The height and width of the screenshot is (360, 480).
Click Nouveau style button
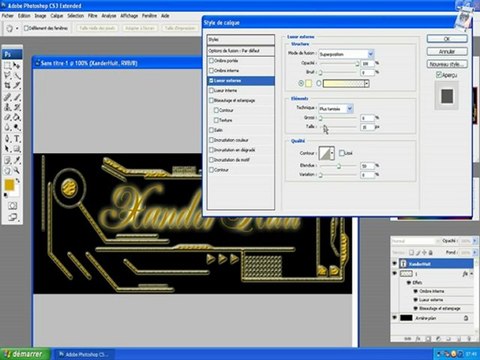click(x=447, y=64)
